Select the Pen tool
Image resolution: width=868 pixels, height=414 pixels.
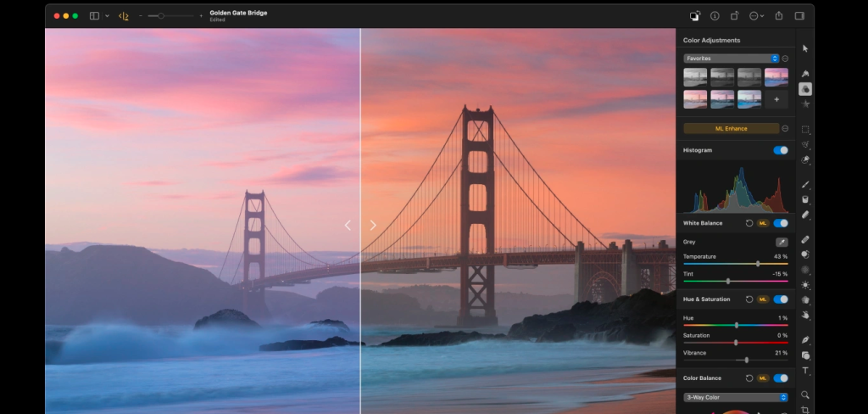tap(805, 339)
